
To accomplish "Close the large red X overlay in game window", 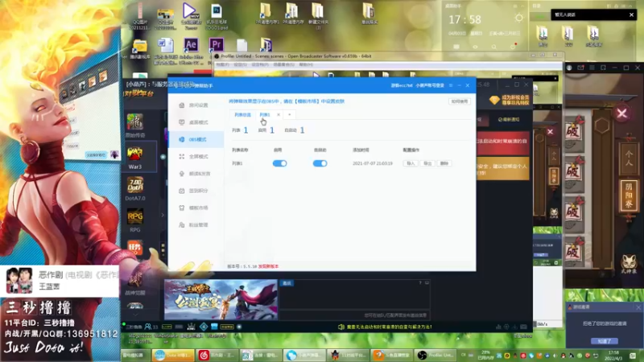I will [x=621, y=113].
